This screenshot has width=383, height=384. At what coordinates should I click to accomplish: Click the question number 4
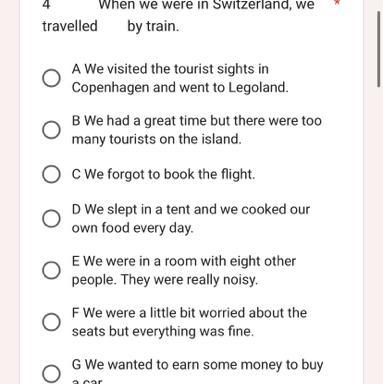pos(47,5)
